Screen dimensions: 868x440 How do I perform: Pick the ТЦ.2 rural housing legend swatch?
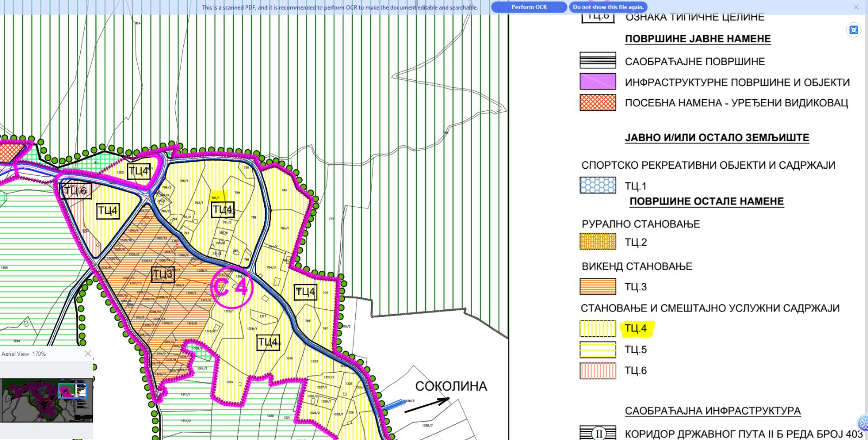point(598,241)
